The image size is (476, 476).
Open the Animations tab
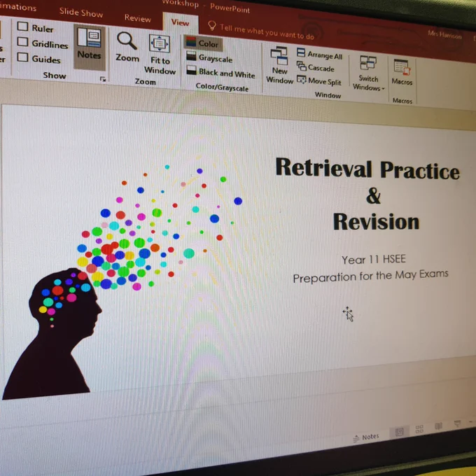tap(18, 7)
